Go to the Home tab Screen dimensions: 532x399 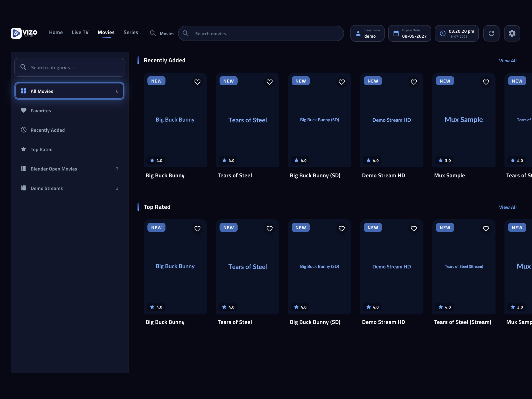(x=56, y=32)
